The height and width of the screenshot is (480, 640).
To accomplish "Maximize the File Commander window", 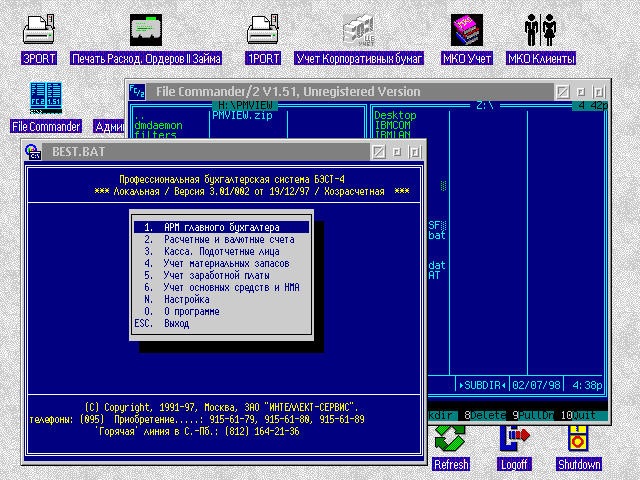I will pos(599,92).
